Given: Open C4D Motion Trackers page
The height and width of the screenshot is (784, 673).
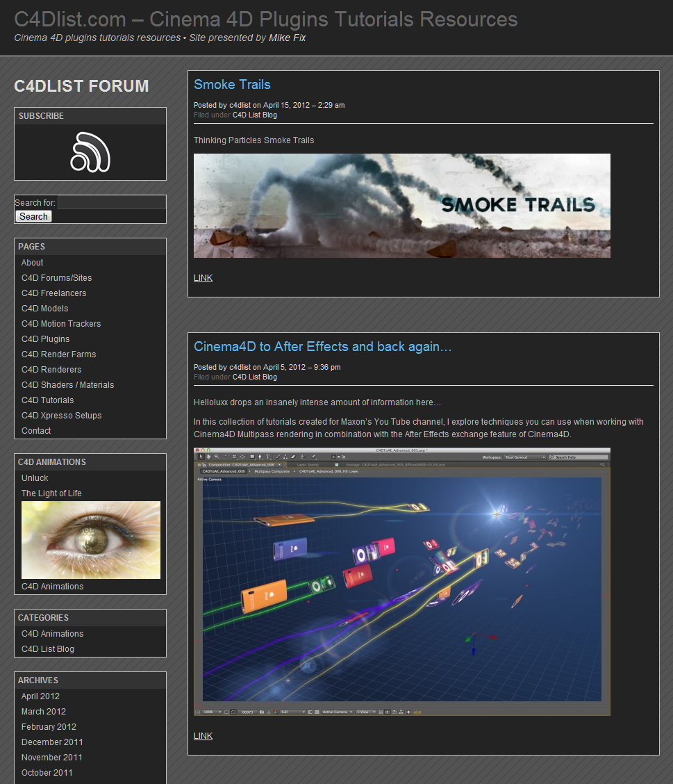Looking at the screenshot, I should pos(61,324).
